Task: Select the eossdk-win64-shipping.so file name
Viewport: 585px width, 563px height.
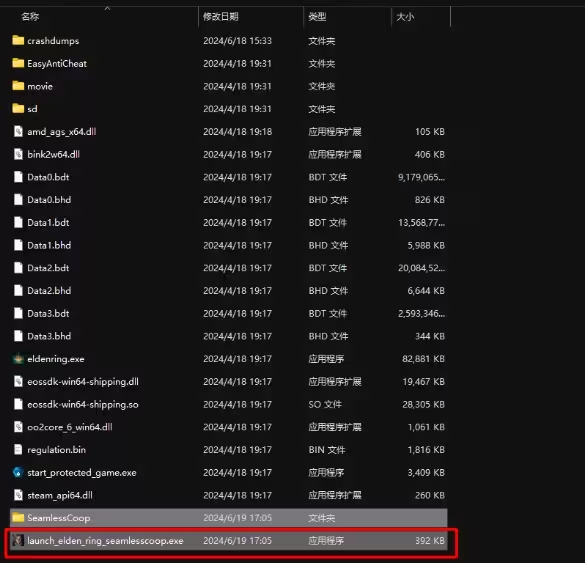Action: click(83, 404)
